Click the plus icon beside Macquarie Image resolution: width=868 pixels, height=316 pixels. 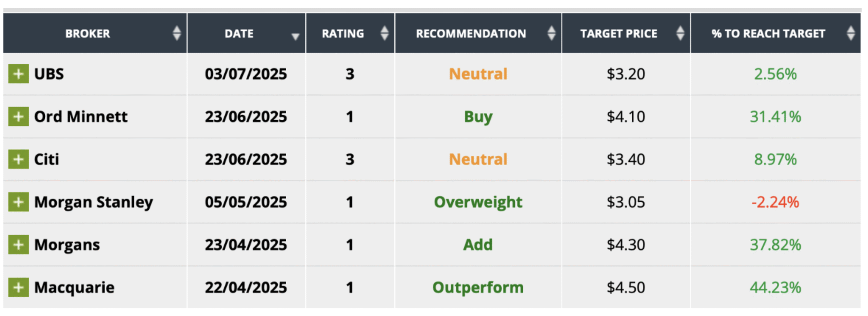point(18,288)
